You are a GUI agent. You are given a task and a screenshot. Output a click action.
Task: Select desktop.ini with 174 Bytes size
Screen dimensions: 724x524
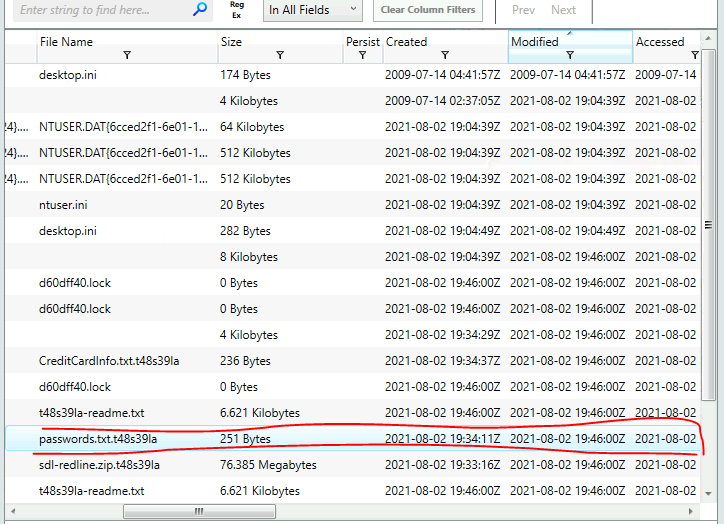353,75
